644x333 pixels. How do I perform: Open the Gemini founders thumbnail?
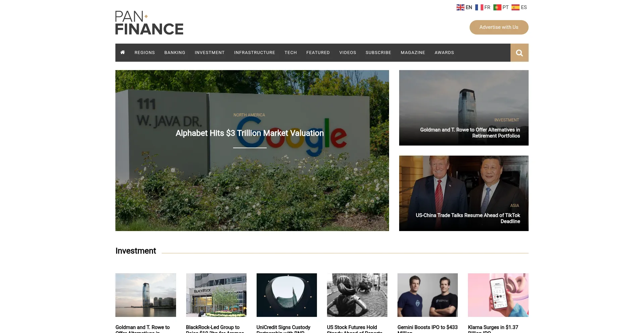pos(428,295)
